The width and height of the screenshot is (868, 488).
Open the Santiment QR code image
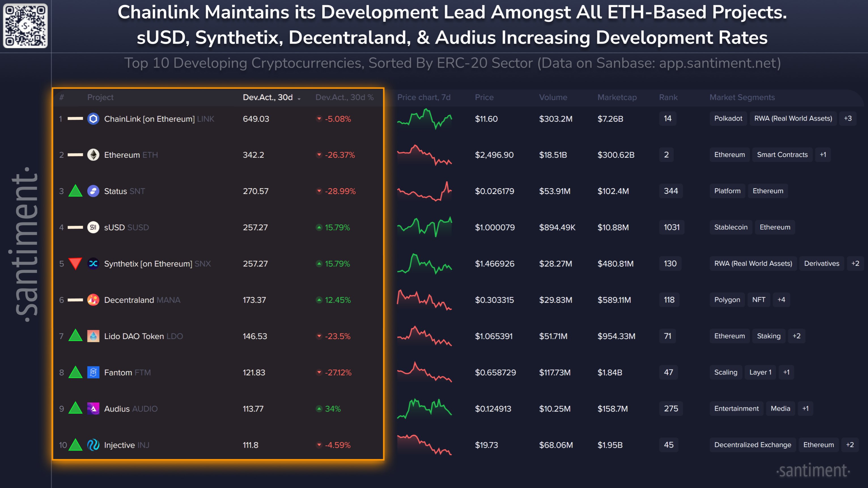coord(25,26)
